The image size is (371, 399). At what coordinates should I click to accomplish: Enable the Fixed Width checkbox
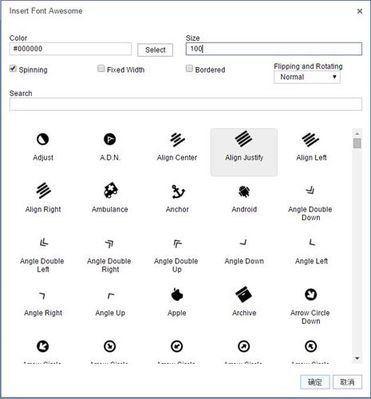101,69
